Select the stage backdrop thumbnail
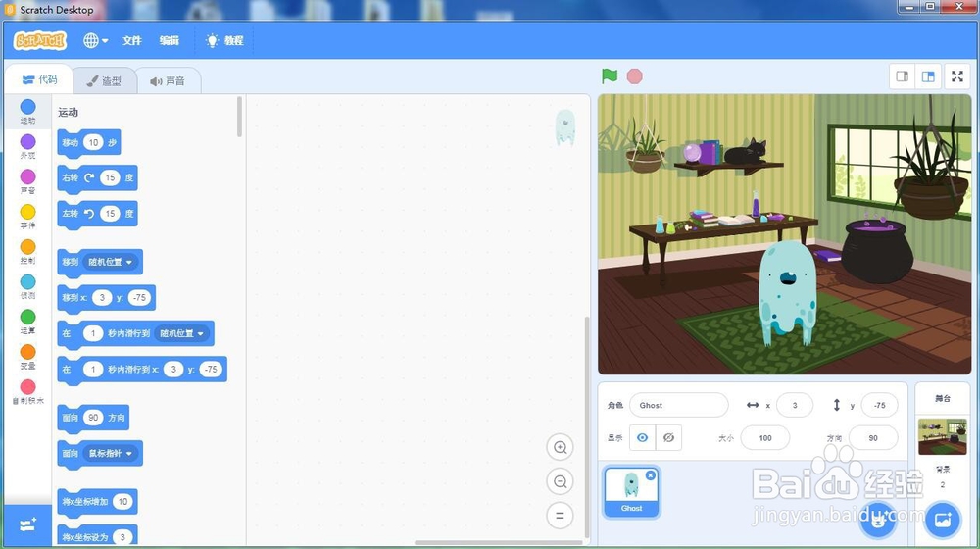This screenshot has height=549, width=980. coord(943,436)
